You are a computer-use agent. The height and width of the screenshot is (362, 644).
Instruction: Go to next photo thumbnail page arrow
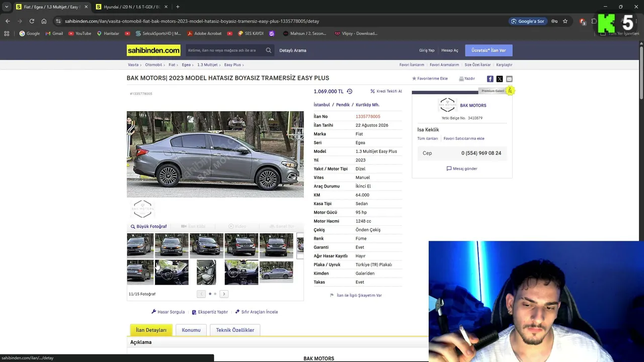coord(224,294)
